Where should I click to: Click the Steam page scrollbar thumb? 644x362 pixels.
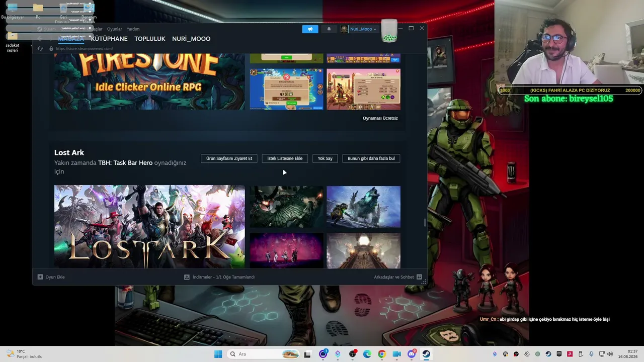425,222
